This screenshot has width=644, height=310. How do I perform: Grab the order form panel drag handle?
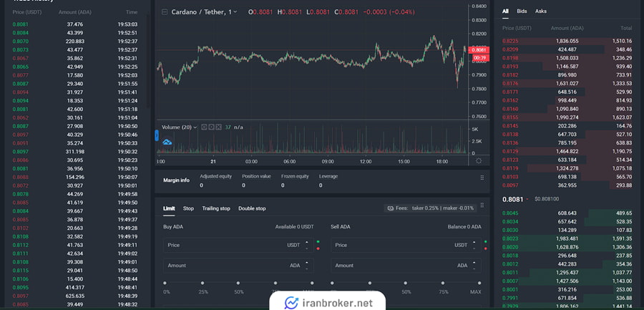tap(482, 205)
